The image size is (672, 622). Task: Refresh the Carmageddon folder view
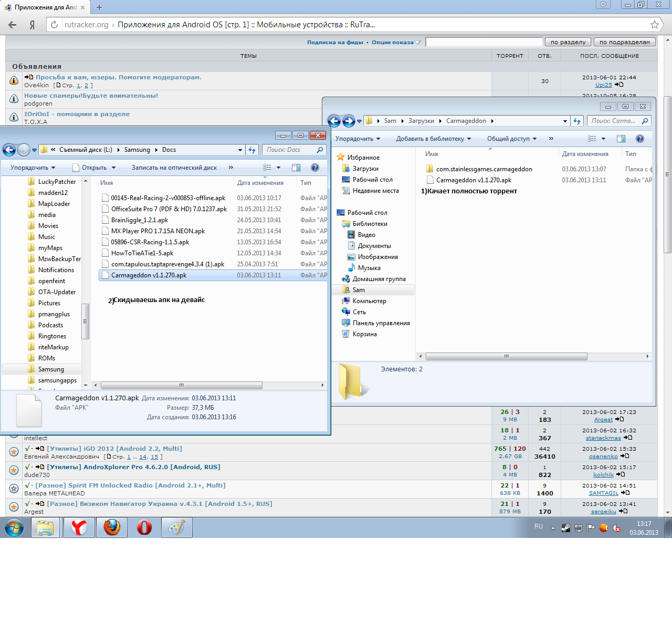coord(577,121)
